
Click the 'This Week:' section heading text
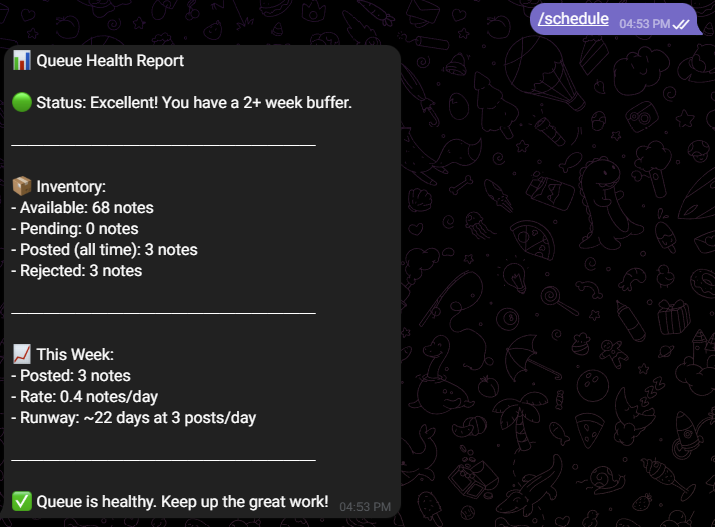pos(75,354)
